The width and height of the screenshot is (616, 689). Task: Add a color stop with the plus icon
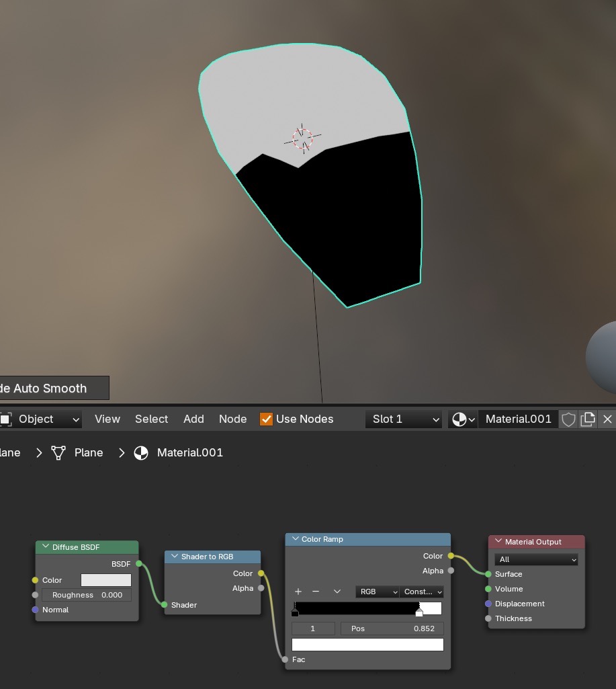coord(298,592)
